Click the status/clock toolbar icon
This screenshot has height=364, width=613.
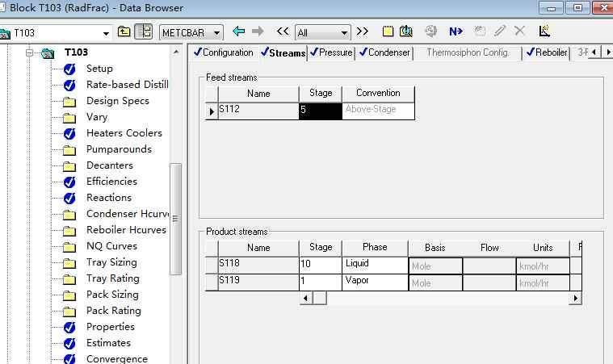click(x=406, y=31)
